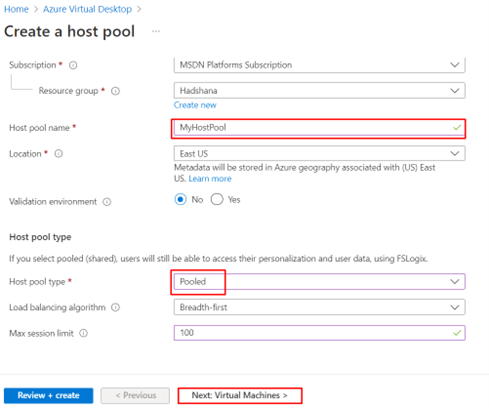489x408 pixels.
Task: Go to Home in the breadcrumb
Action: pyautogui.click(x=16, y=9)
